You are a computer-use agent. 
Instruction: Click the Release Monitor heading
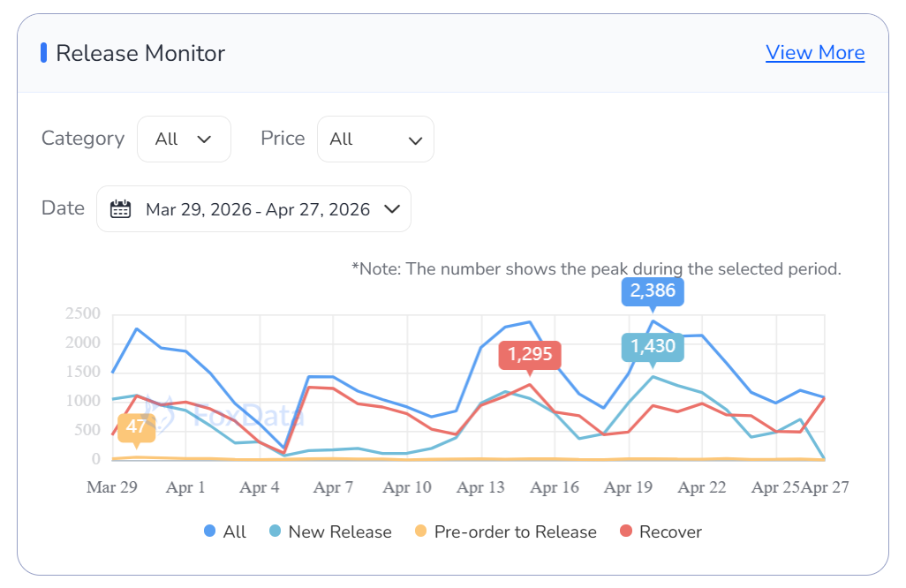(140, 53)
